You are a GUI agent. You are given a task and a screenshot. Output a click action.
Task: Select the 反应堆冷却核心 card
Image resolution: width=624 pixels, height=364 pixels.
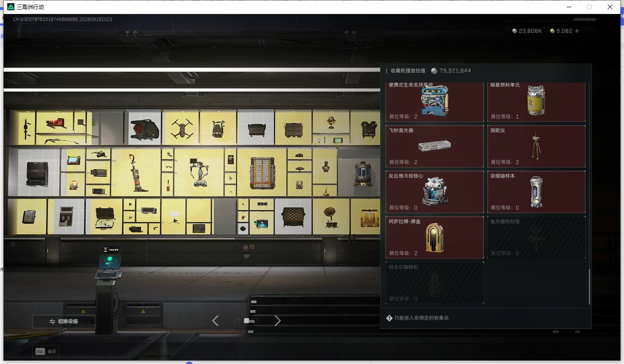[x=434, y=192]
